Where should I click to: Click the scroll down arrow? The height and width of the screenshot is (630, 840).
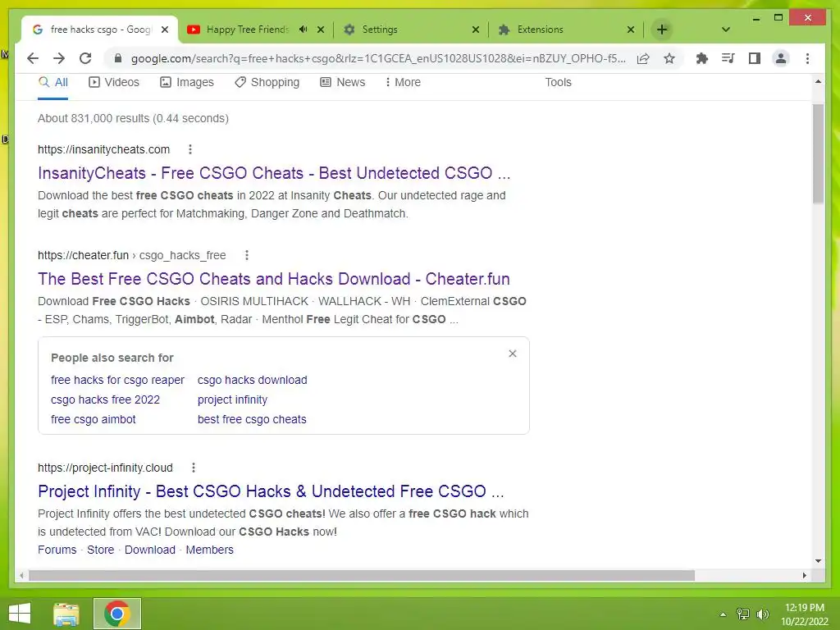coord(818,561)
